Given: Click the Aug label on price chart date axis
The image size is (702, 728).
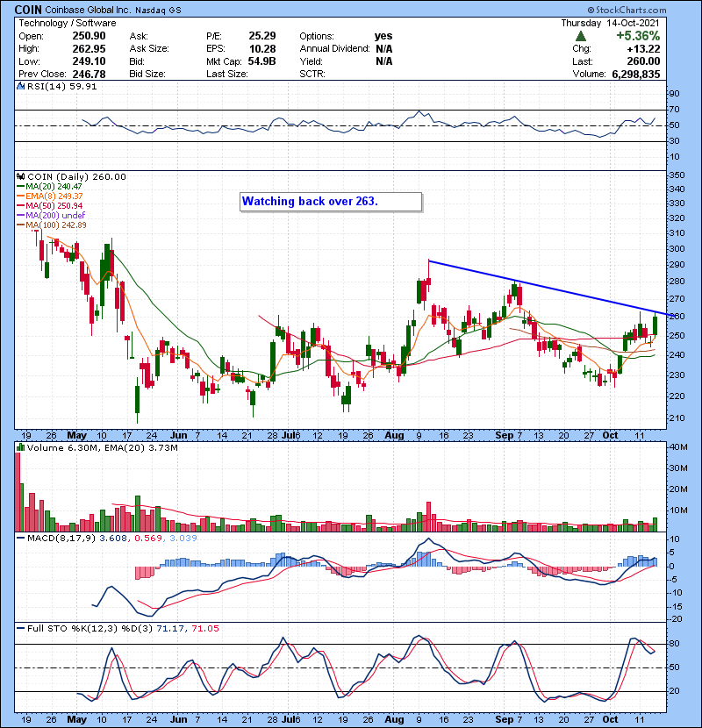Looking at the screenshot, I should click(394, 436).
